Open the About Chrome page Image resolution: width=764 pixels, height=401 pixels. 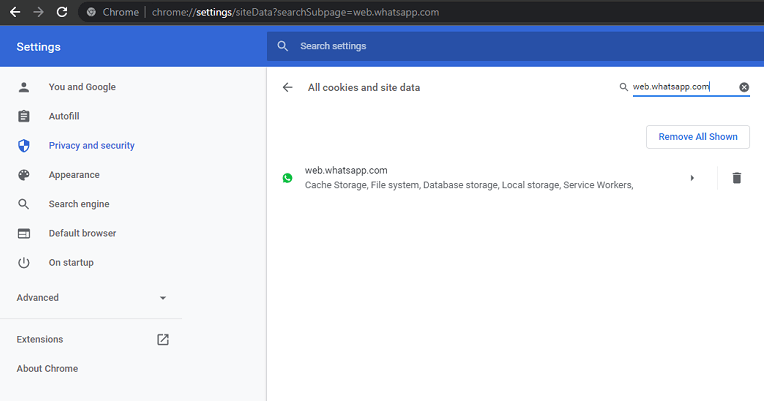tap(47, 368)
